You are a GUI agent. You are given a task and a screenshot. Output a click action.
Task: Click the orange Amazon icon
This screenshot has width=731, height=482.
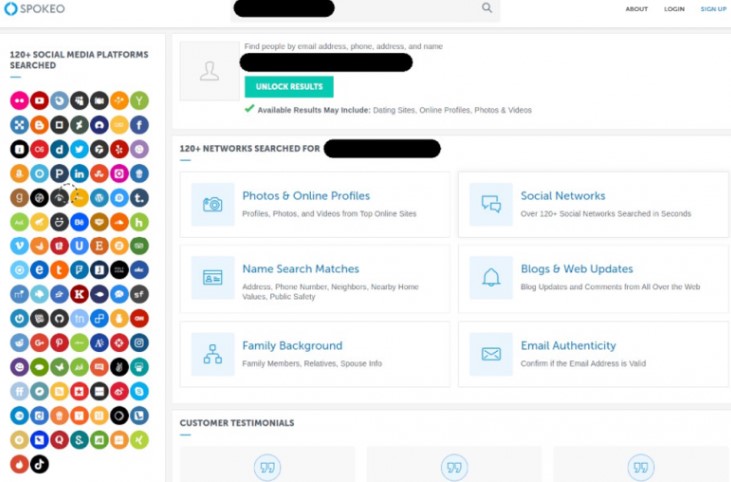point(19,173)
